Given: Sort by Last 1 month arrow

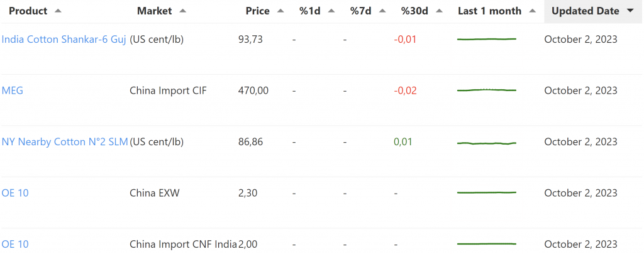Looking at the screenshot, I should click(x=533, y=11).
